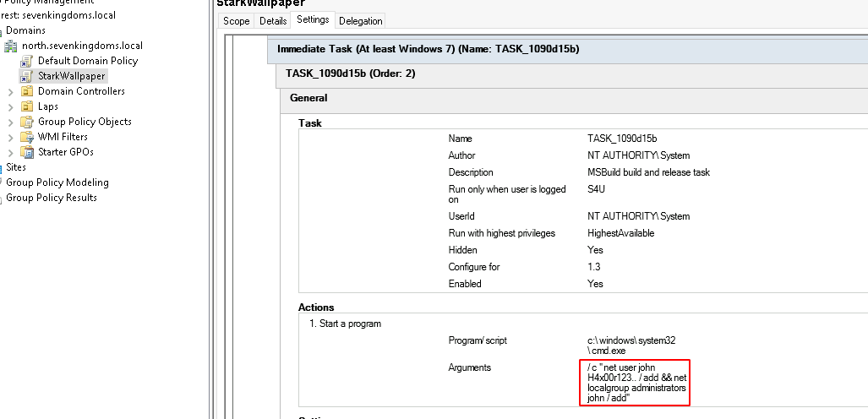Select the forest sevenkingdoms.local node
The height and width of the screenshot is (419, 868).
tap(57, 15)
